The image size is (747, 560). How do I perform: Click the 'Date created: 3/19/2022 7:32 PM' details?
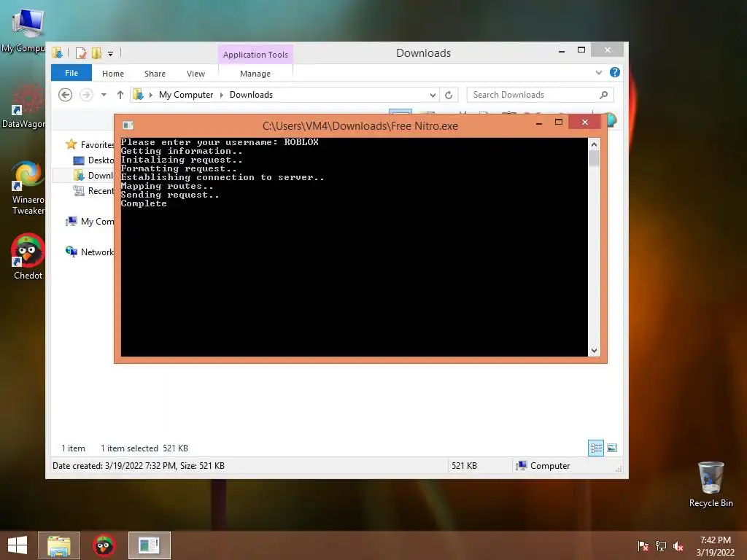point(138,466)
